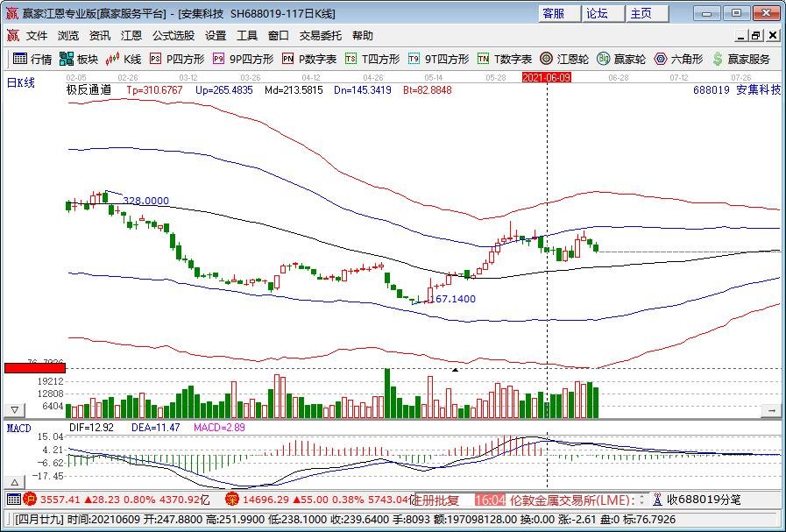Click the 328.0000 high price label
Viewport: 786px width, 532px height.
145,201
